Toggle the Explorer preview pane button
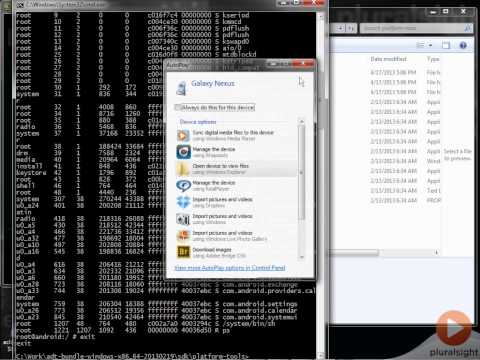480x360 pixels. coord(446,45)
